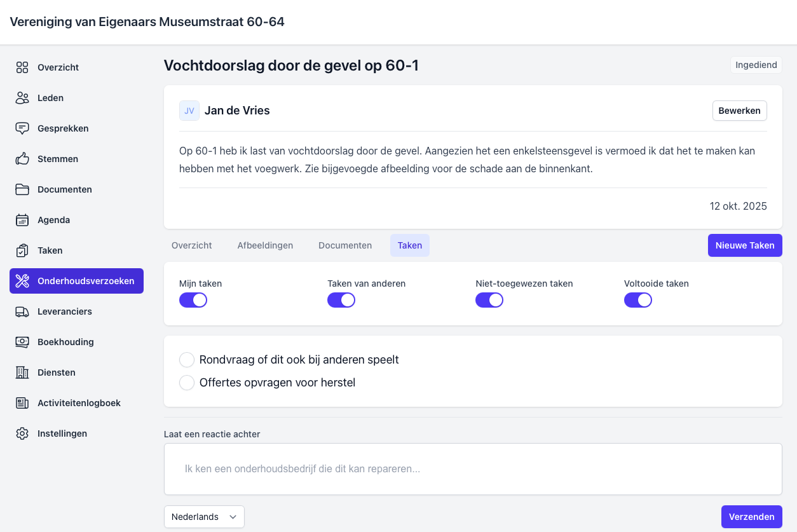Click the Agenda calendar icon
Image resolution: width=797 pixels, height=532 pixels.
22,220
